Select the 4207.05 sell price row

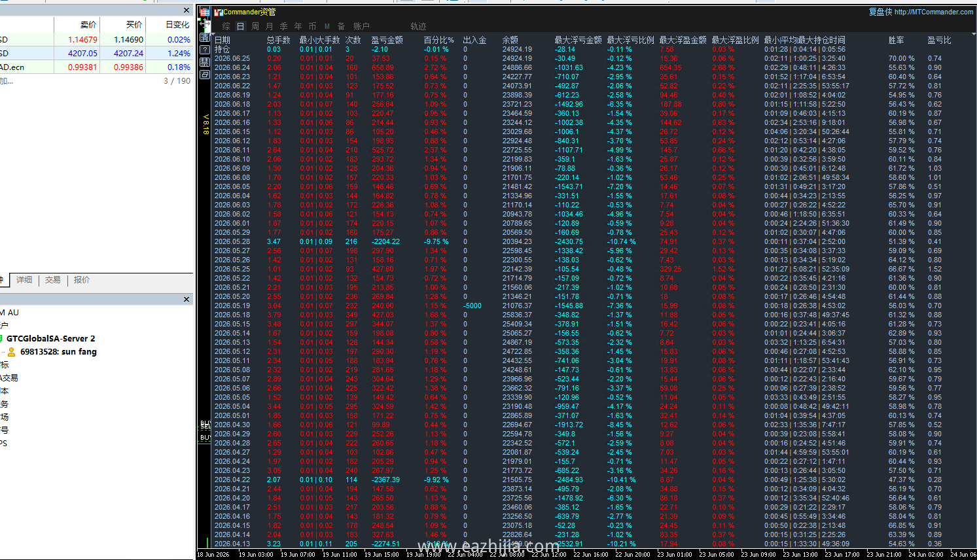pos(97,54)
